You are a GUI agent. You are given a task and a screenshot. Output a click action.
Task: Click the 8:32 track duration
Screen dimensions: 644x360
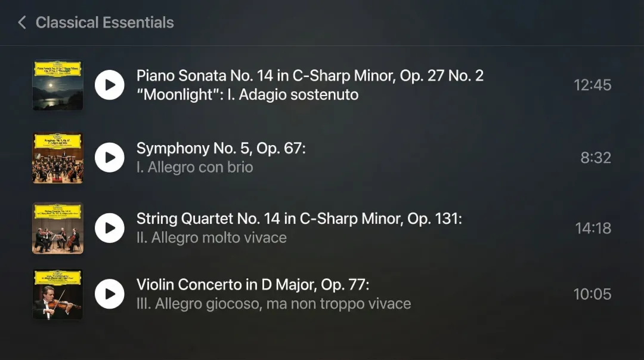596,158
